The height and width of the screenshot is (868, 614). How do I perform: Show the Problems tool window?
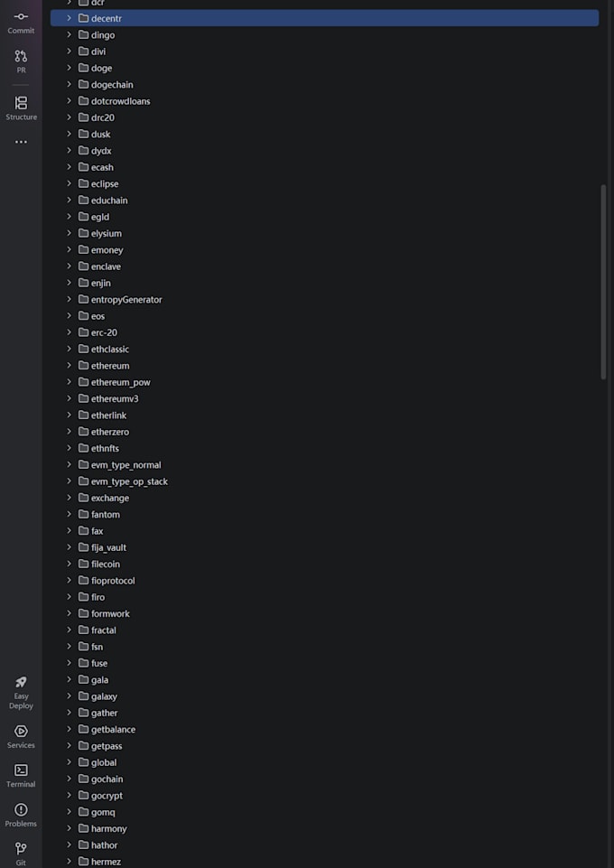coord(21,816)
